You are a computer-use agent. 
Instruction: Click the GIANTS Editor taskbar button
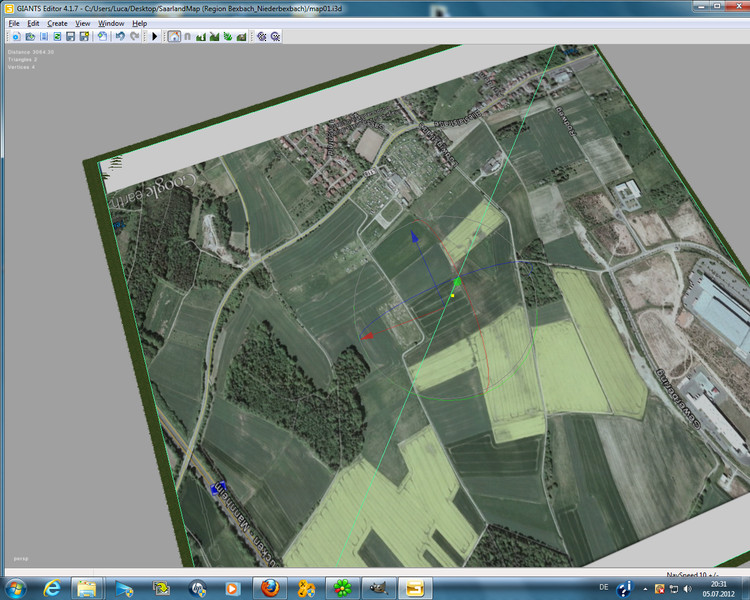415,588
